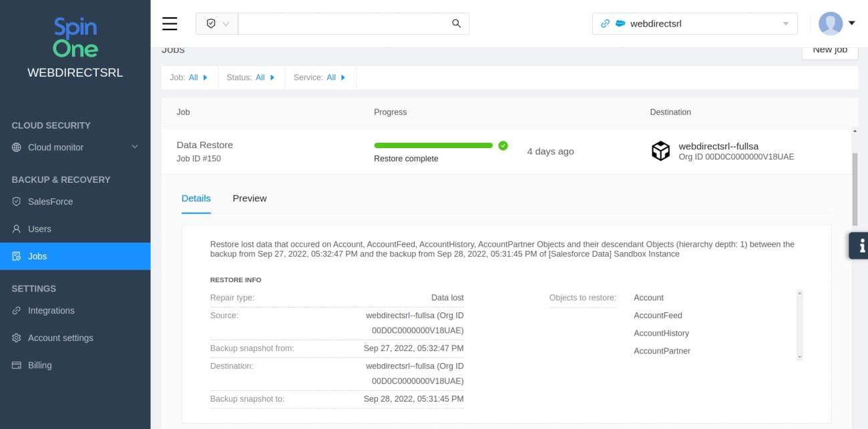The image size is (868, 429).
Task: Click the Job ID #150 text
Action: tap(199, 159)
